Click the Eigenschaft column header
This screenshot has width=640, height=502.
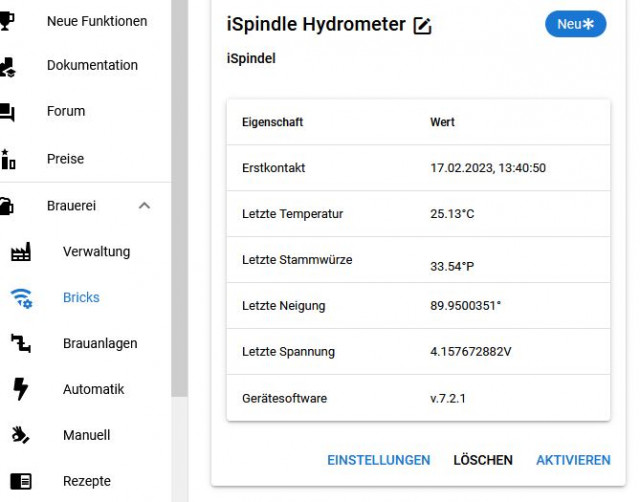272,122
